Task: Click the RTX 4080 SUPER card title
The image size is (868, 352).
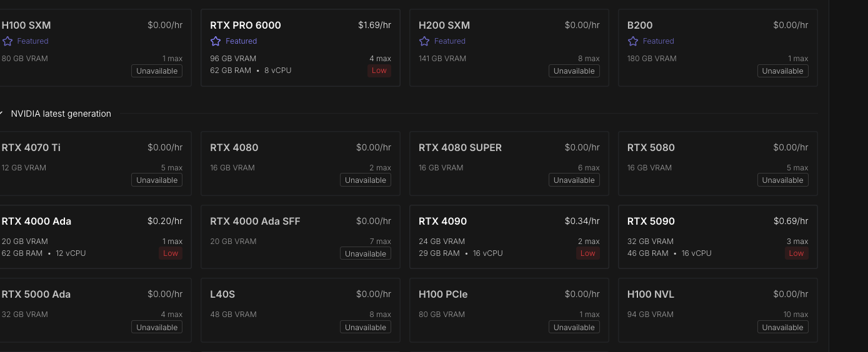Action: (461, 148)
